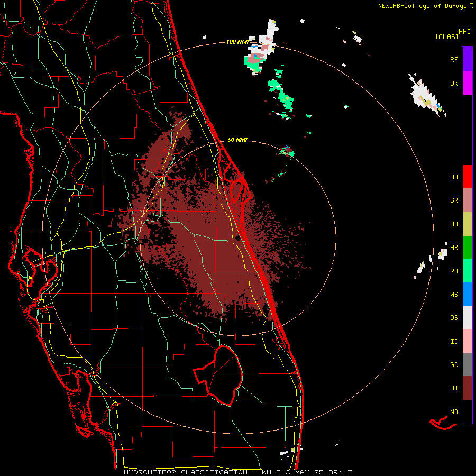
Task: Click the 'HHC' product label
Action: point(465,32)
